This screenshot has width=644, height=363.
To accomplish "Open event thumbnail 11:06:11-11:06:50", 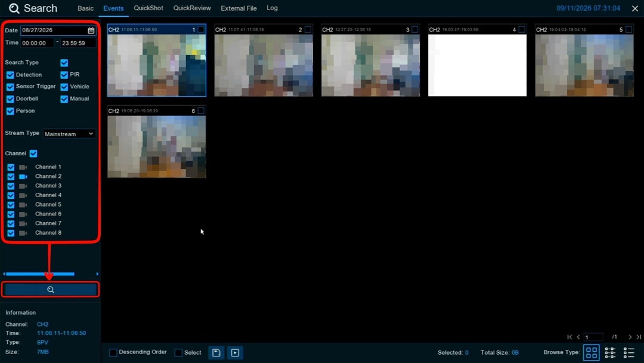I will [x=156, y=65].
